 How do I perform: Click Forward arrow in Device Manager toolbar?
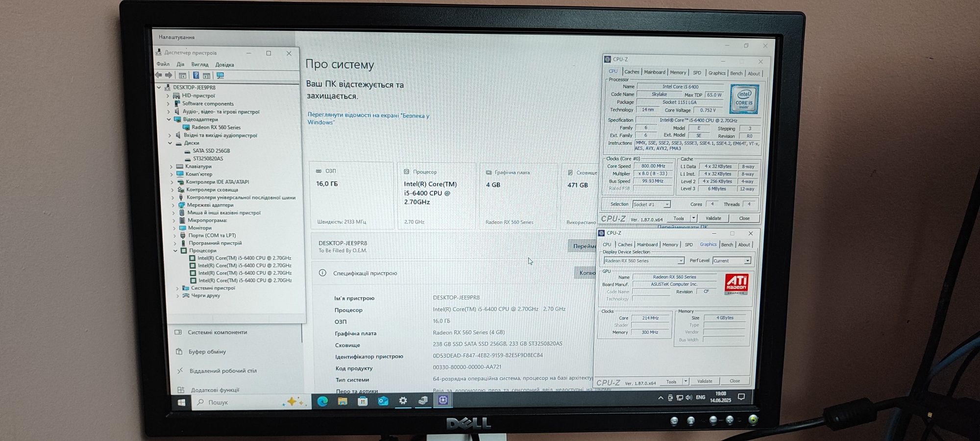click(169, 75)
